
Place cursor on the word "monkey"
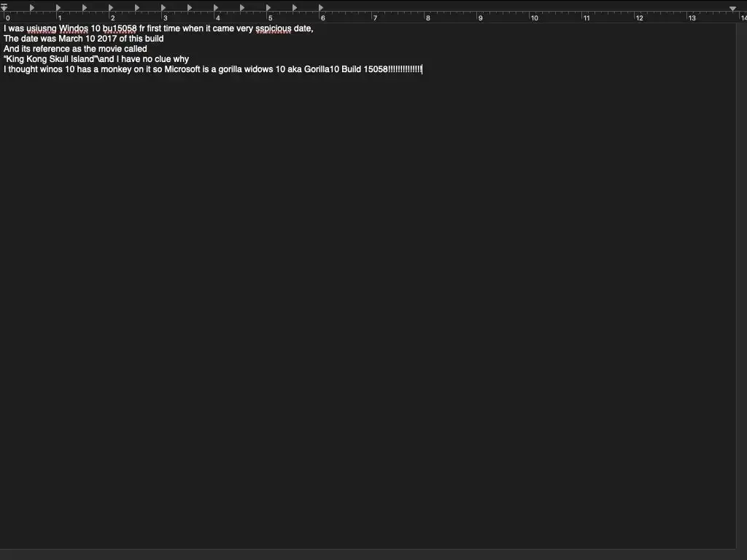coord(116,69)
